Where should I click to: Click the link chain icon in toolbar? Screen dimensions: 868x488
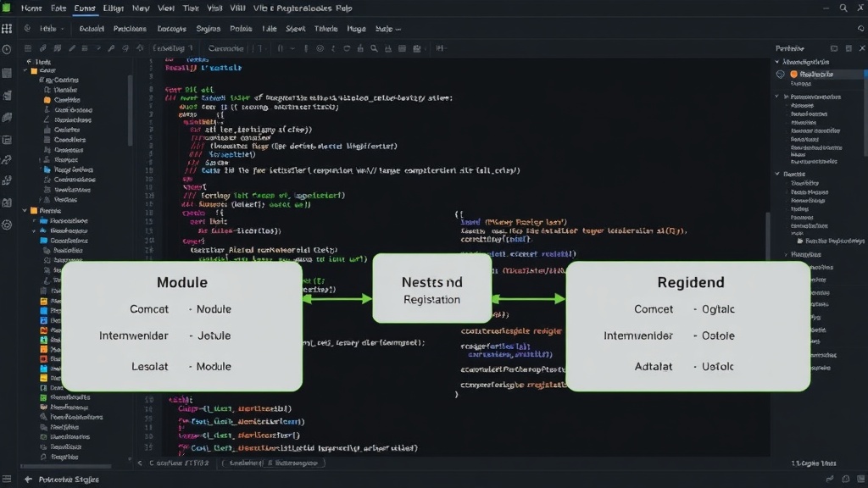pyautogui.click(x=42, y=48)
